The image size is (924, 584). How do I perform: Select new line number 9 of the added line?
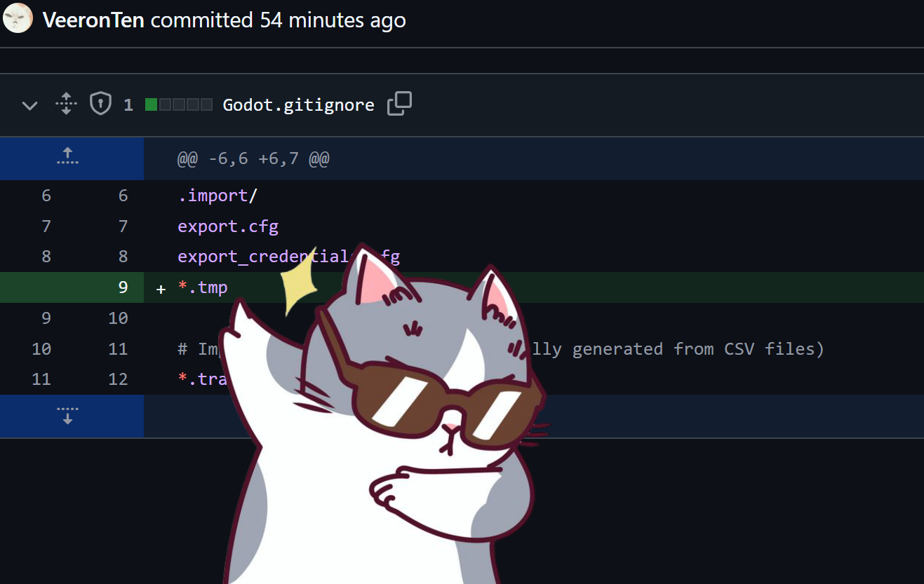[x=123, y=287]
